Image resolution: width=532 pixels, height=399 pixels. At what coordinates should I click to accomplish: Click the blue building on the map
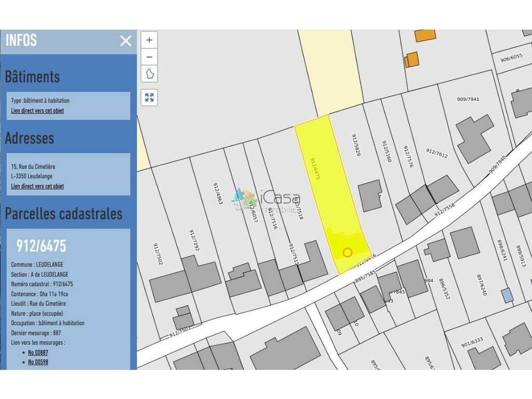[x=507, y=296]
